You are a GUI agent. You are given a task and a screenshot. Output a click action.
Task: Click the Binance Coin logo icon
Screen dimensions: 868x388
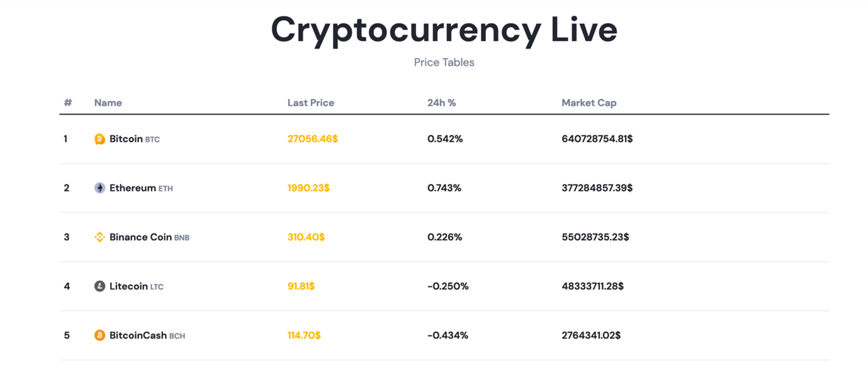click(99, 237)
